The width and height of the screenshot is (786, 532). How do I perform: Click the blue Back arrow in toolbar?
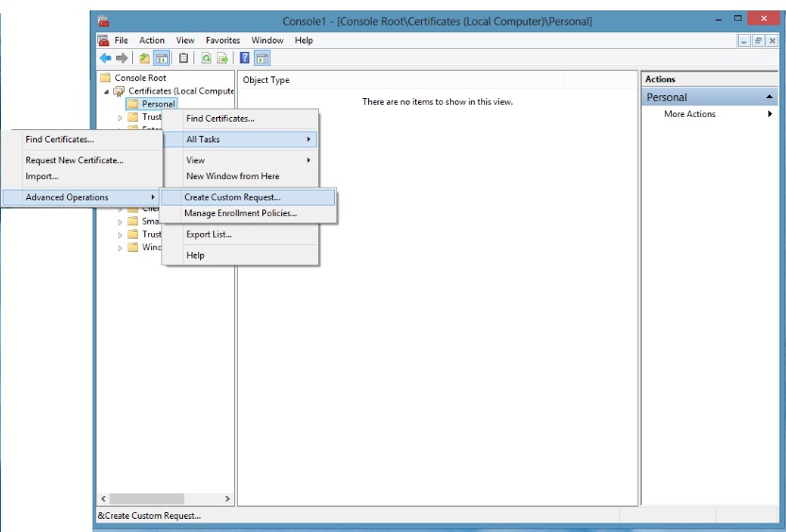[x=106, y=58]
